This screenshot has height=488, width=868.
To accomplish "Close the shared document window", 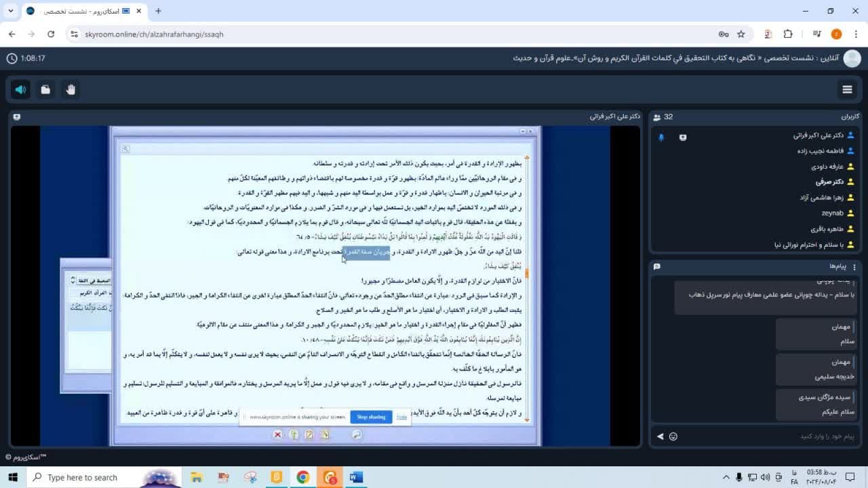I will coord(530,131).
